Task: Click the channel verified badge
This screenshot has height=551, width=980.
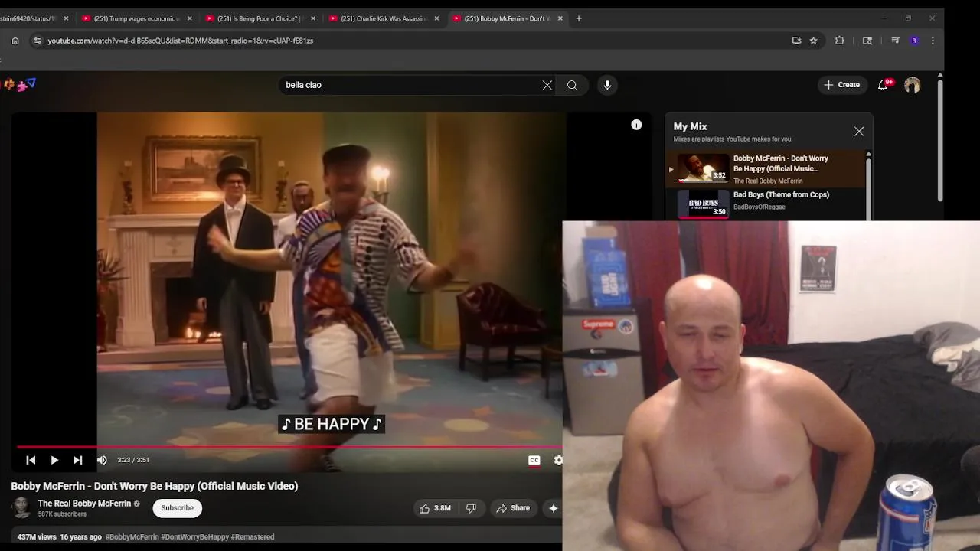Action: point(137,504)
